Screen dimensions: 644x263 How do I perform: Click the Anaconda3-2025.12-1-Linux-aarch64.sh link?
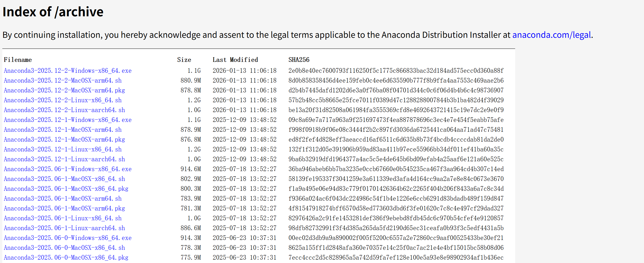[64, 159]
